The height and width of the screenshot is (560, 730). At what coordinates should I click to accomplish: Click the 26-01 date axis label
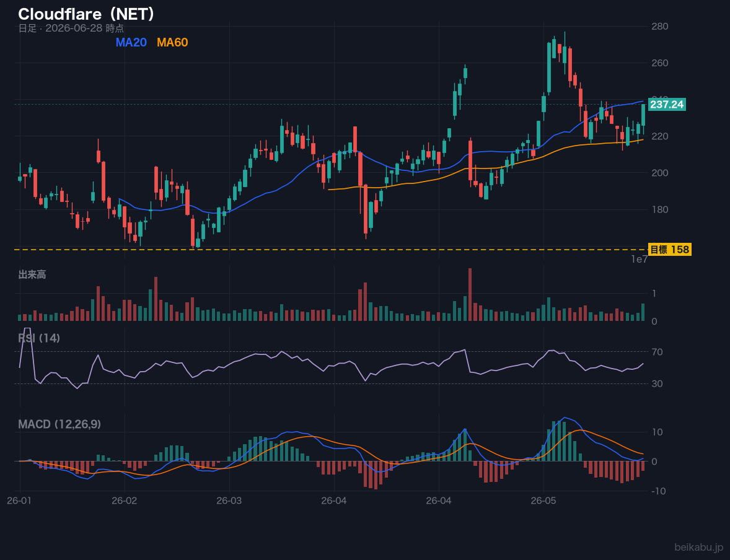[x=20, y=501]
